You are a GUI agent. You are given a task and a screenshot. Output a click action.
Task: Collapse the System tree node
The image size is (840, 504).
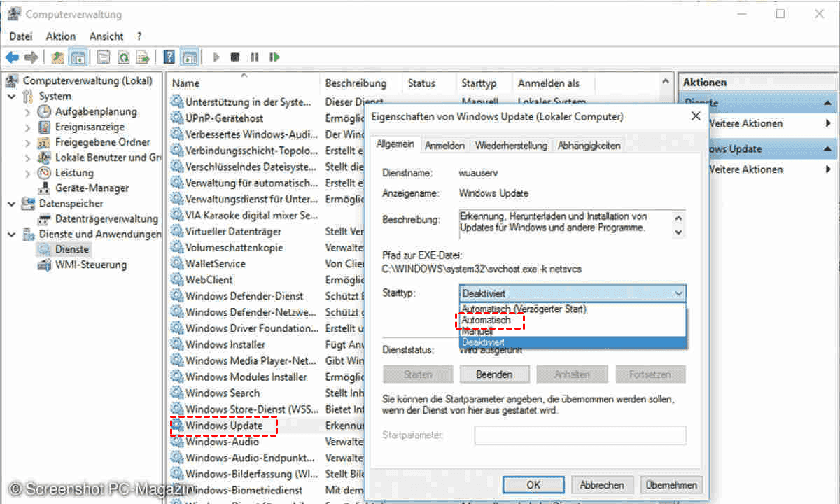click(12, 97)
